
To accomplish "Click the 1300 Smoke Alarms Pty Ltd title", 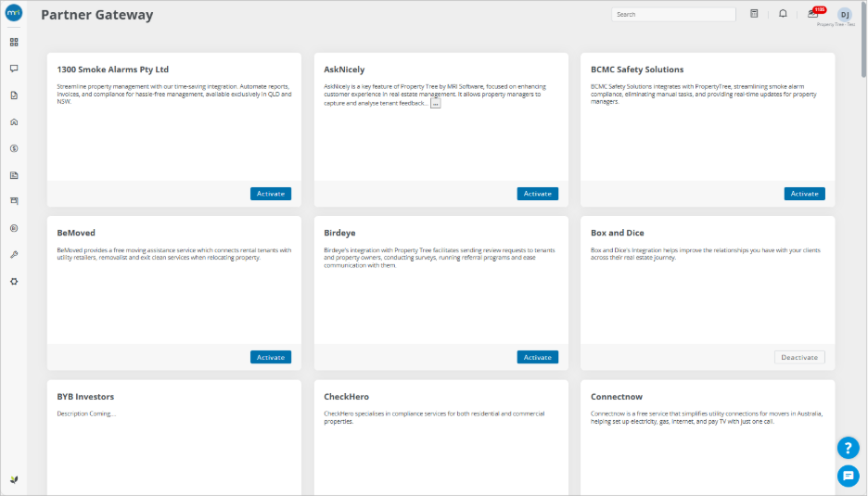I will point(112,70).
